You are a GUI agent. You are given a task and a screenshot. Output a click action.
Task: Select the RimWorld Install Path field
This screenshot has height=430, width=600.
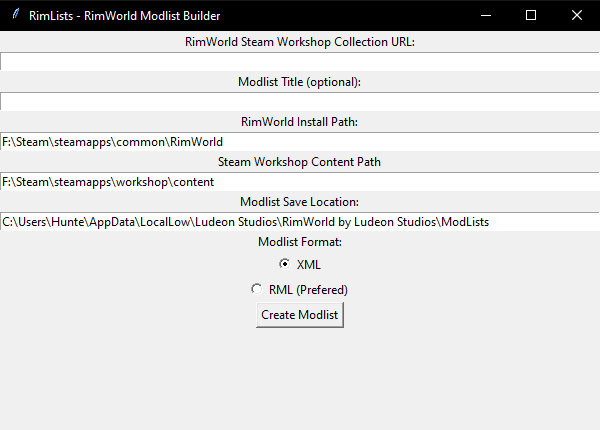tap(300, 141)
